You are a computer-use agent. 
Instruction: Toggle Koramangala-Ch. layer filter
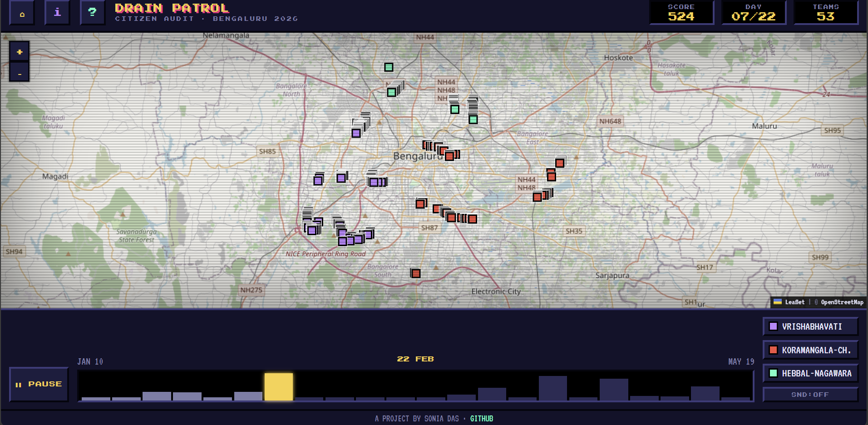[810, 350]
